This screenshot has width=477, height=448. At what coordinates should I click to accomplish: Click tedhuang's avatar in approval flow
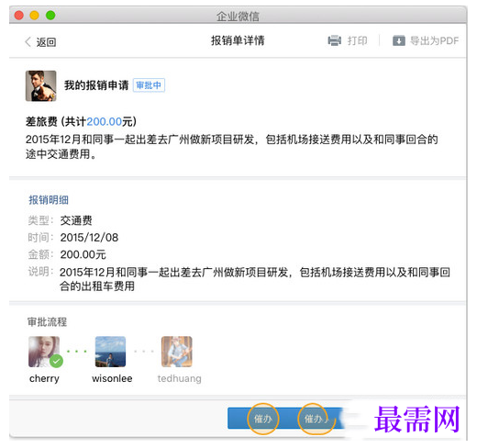pyautogui.click(x=177, y=352)
